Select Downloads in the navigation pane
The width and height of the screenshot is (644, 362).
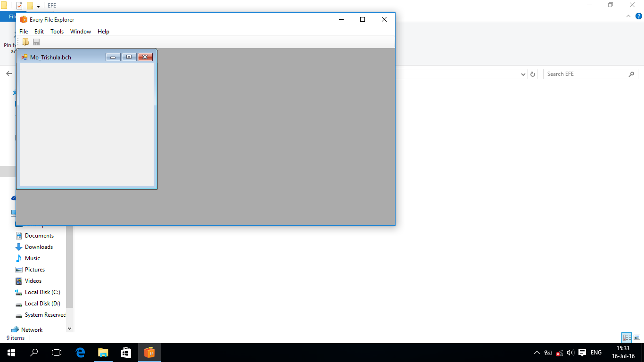coord(39,247)
